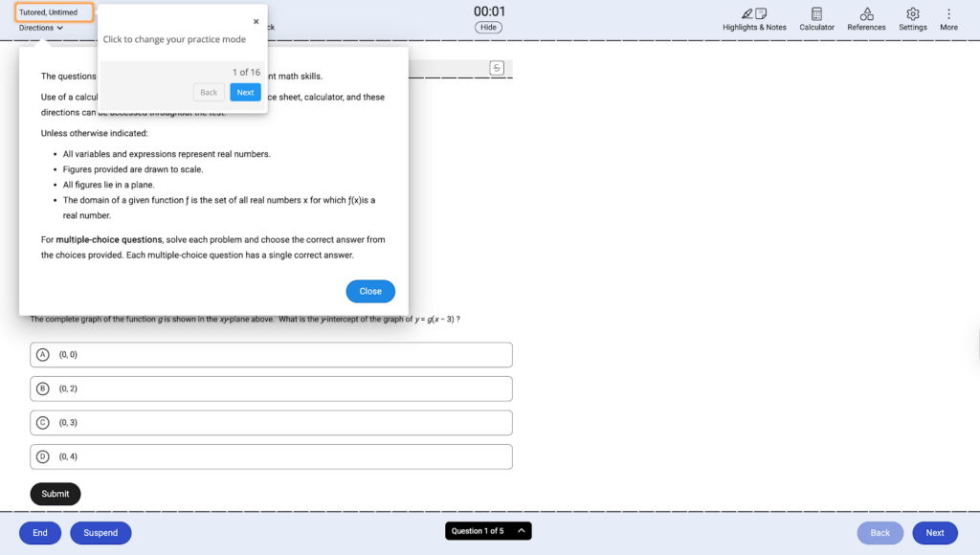Viewport: 980px width, 555px height.
Task: Open the Calculator tool
Action: (x=816, y=17)
